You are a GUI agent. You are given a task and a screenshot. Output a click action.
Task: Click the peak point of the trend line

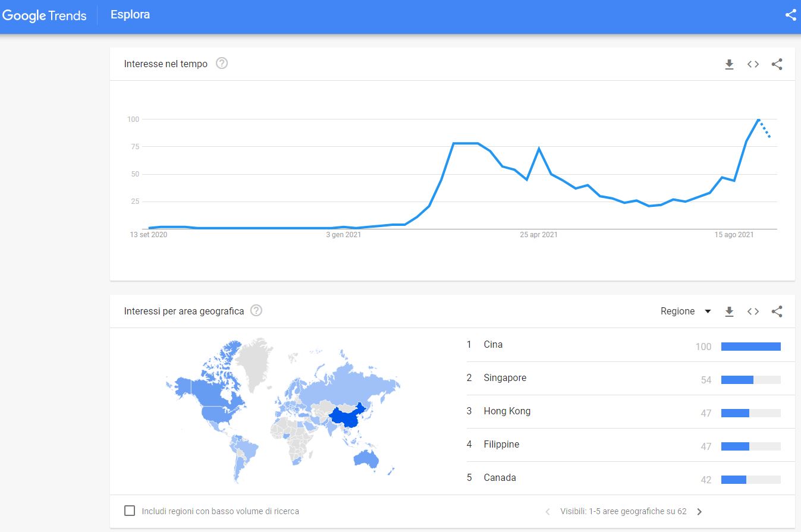coord(758,119)
